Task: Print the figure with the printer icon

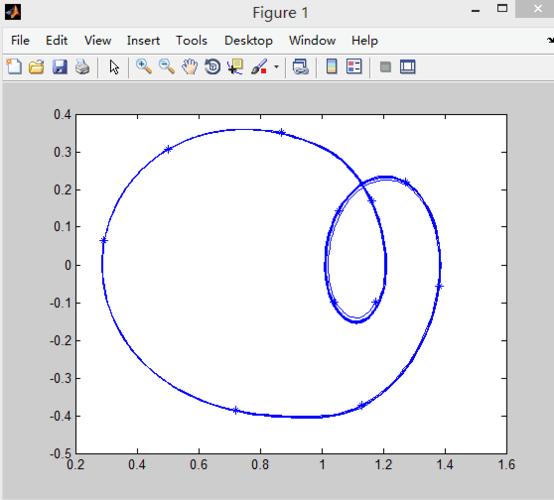Action: coord(82,67)
